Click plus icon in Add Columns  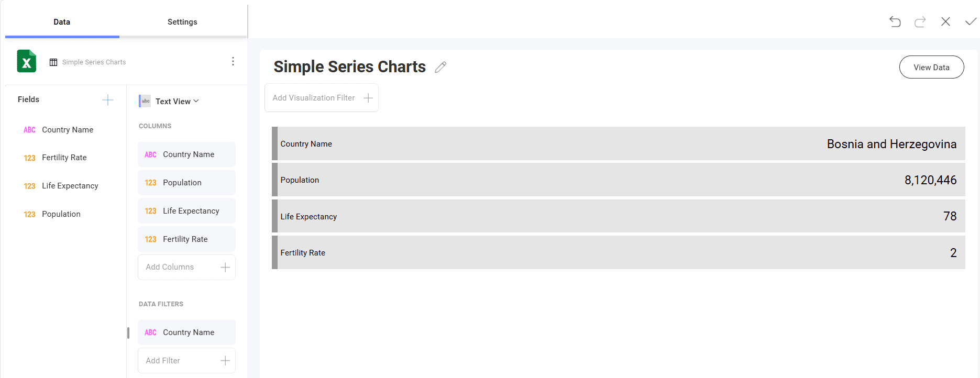click(x=225, y=268)
